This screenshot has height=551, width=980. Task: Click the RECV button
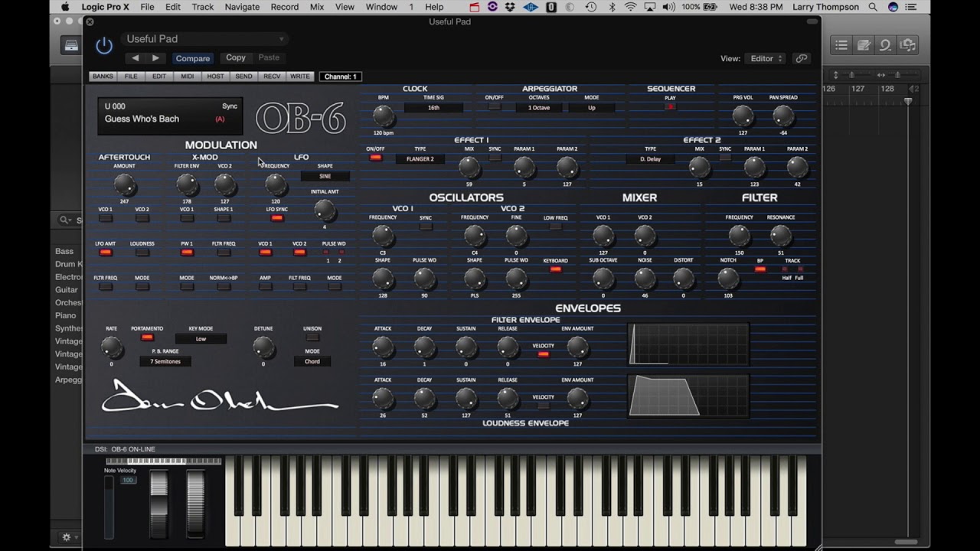point(272,77)
